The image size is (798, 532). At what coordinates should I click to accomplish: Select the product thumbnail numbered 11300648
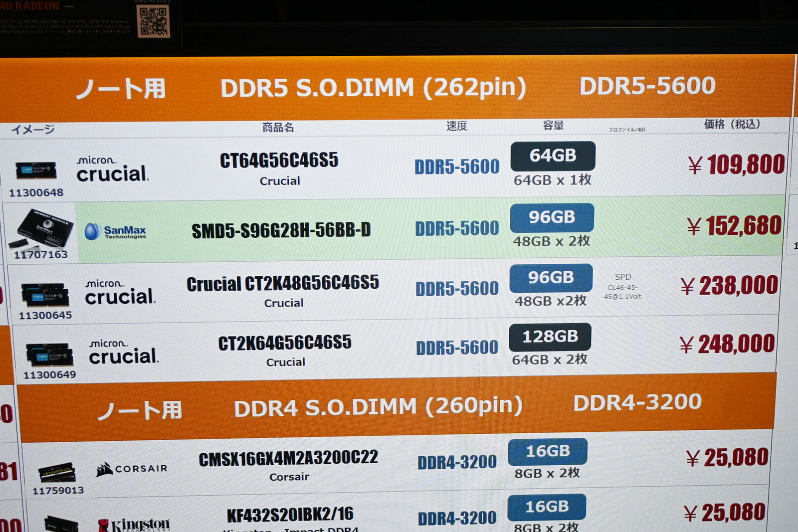36,171
